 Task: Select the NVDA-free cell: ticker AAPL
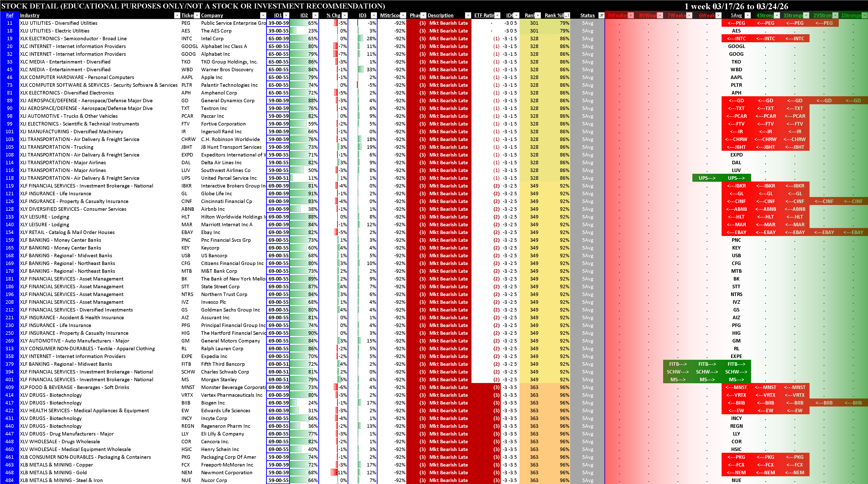click(187, 77)
